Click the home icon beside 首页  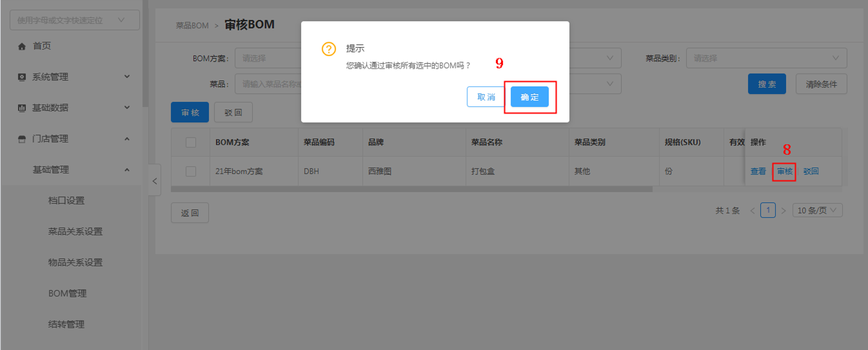coord(22,46)
